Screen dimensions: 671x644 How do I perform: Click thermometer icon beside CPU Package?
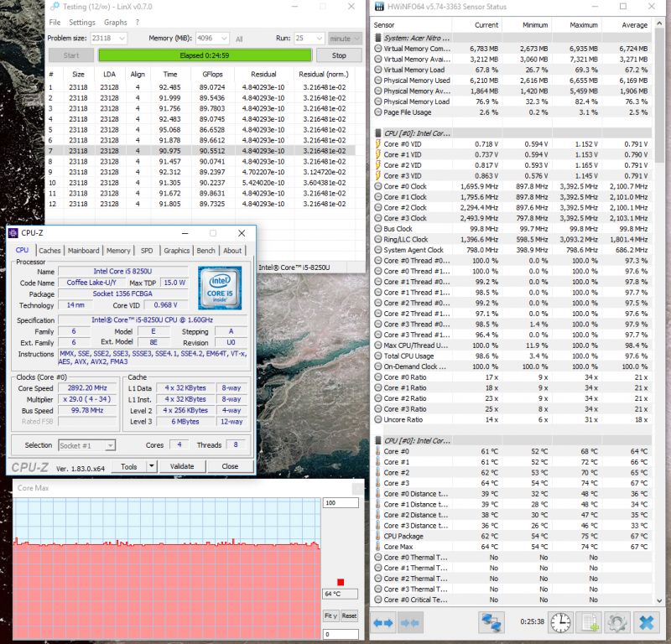click(x=378, y=536)
